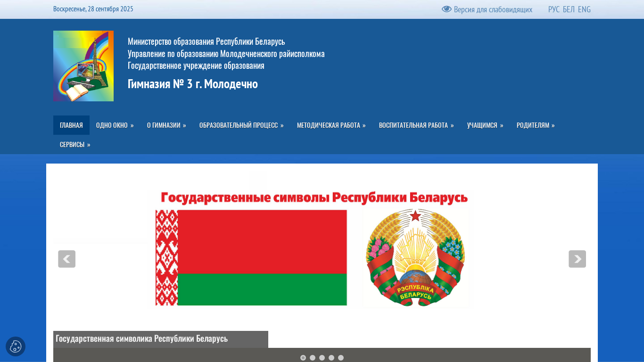Select the fourth slide pagination dot
This screenshot has height=362, width=644.
click(x=331, y=358)
